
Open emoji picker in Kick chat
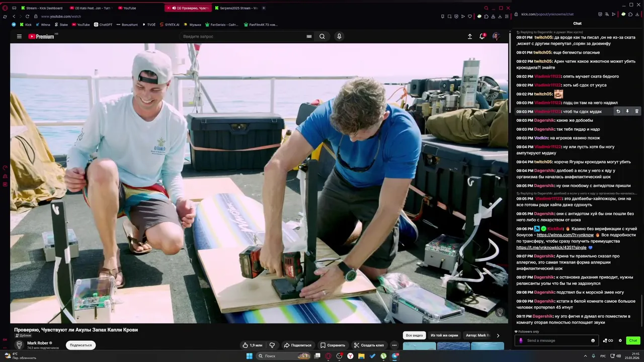click(593, 340)
